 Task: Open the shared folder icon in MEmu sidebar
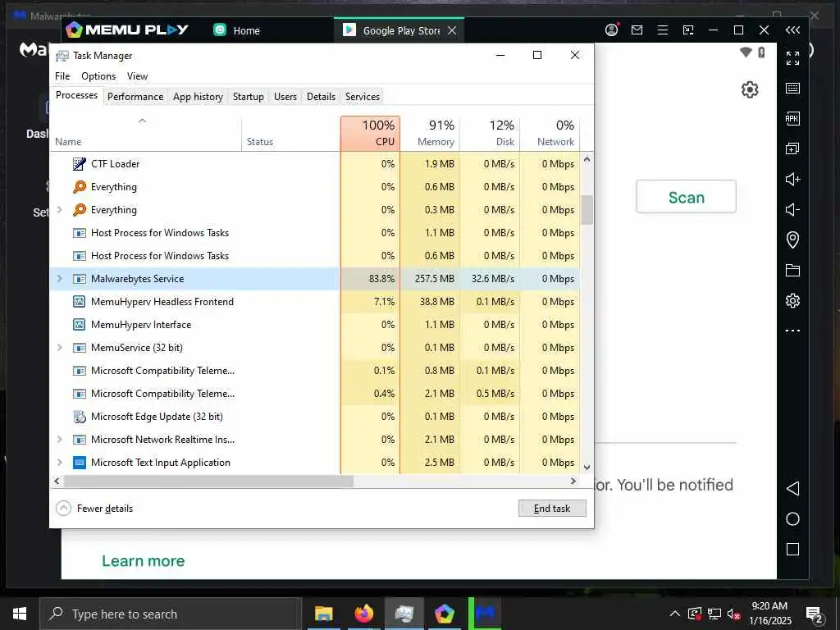coord(792,270)
